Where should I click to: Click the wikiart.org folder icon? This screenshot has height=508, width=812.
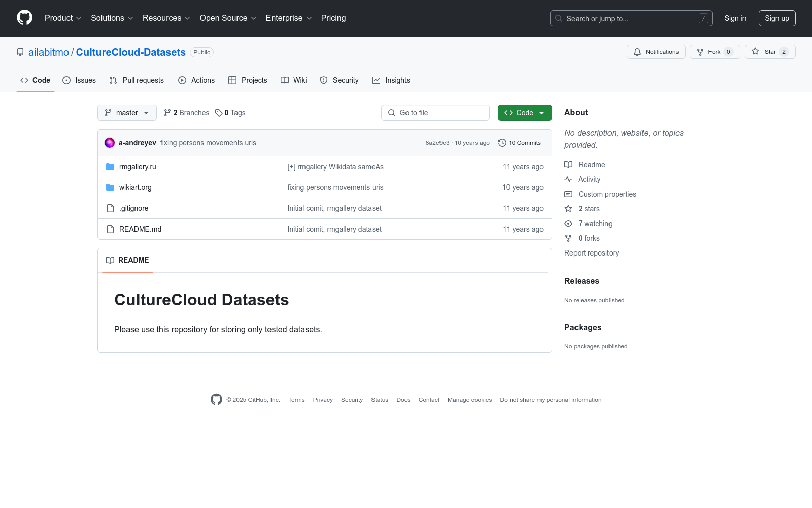click(110, 187)
